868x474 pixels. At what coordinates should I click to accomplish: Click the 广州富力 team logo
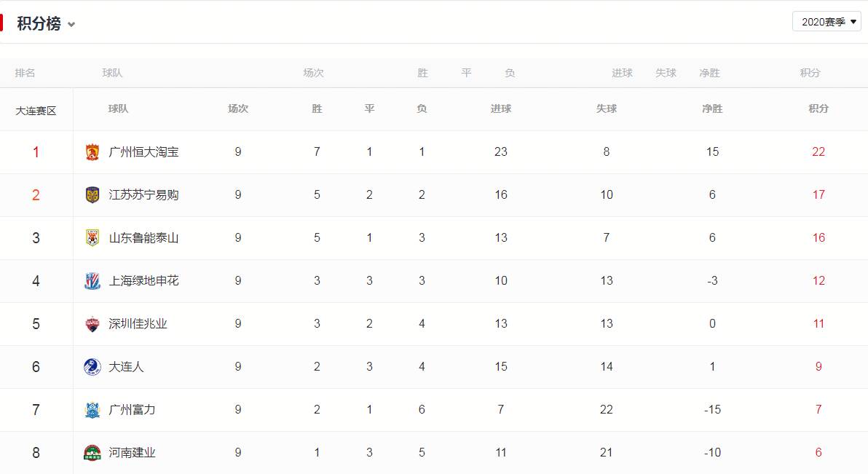(91, 409)
